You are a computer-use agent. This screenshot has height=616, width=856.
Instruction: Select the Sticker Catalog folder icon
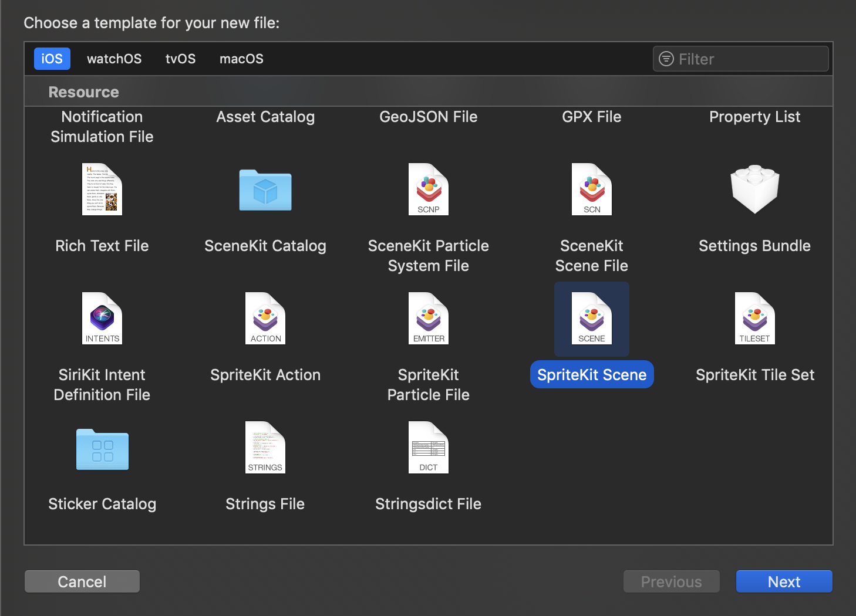(x=102, y=449)
